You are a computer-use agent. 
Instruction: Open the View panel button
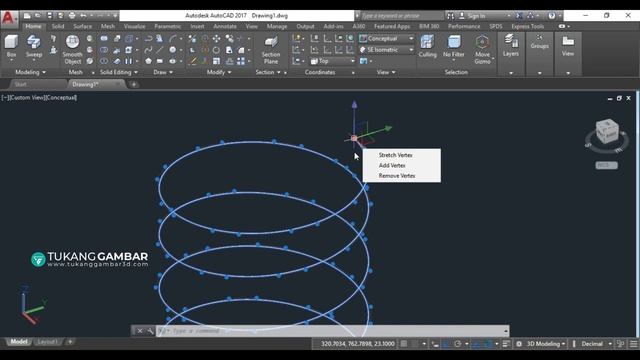coord(568,45)
